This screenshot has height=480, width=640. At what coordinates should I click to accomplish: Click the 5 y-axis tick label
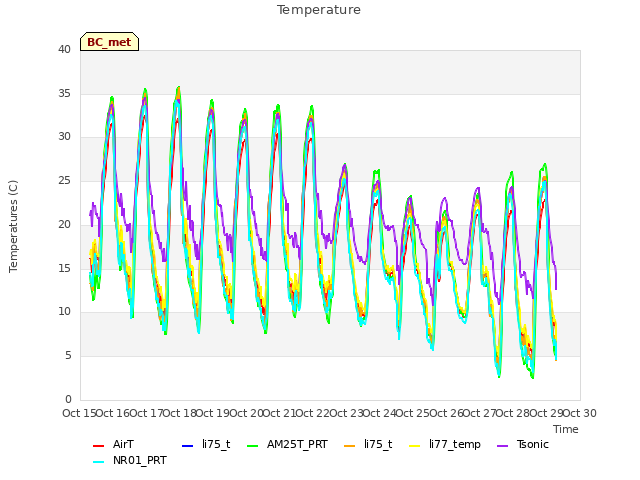(68, 356)
